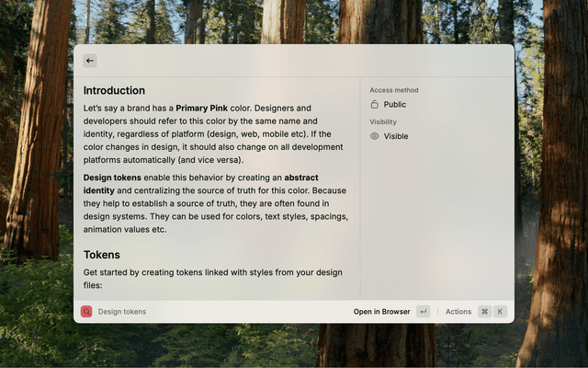The image size is (588, 368).
Task: Click the K key badge
Action: coord(501,312)
